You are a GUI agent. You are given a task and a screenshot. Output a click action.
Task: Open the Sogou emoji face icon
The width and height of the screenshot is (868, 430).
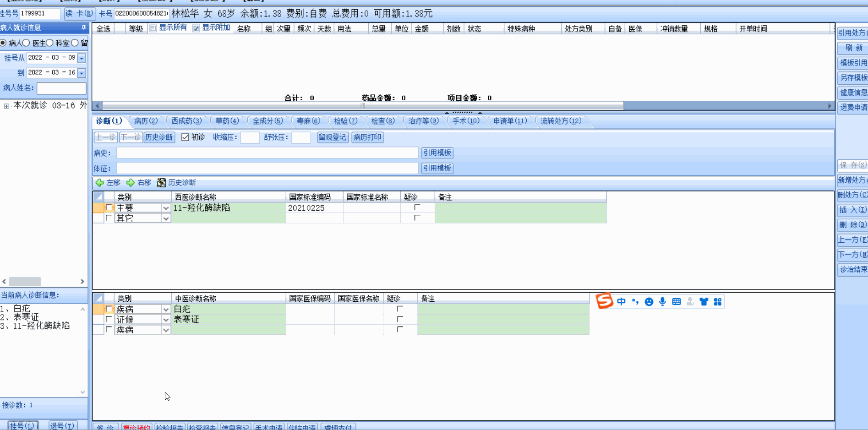pyautogui.click(x=649, y=301)
